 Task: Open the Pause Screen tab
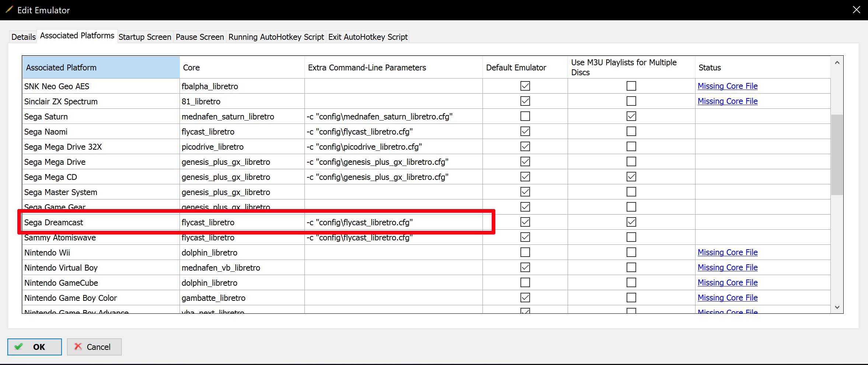click(x=200, y=37)
